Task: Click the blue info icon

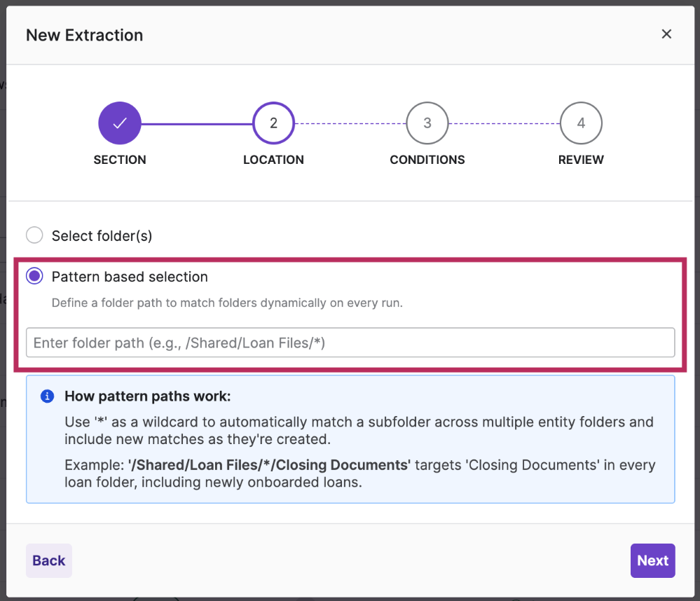Action: coord(48,396)
